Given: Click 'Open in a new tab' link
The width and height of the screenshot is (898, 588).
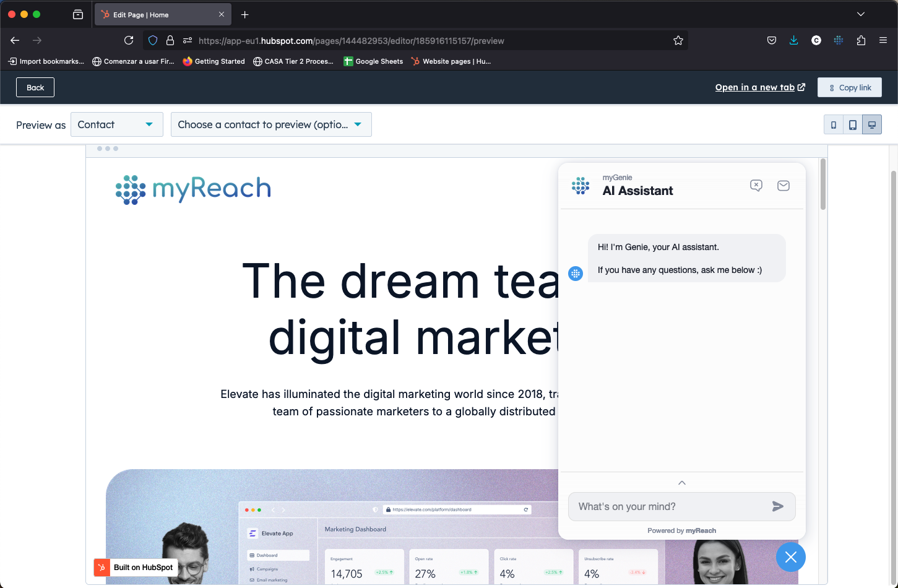Looking at the screenshot, I should coord(759,87).
